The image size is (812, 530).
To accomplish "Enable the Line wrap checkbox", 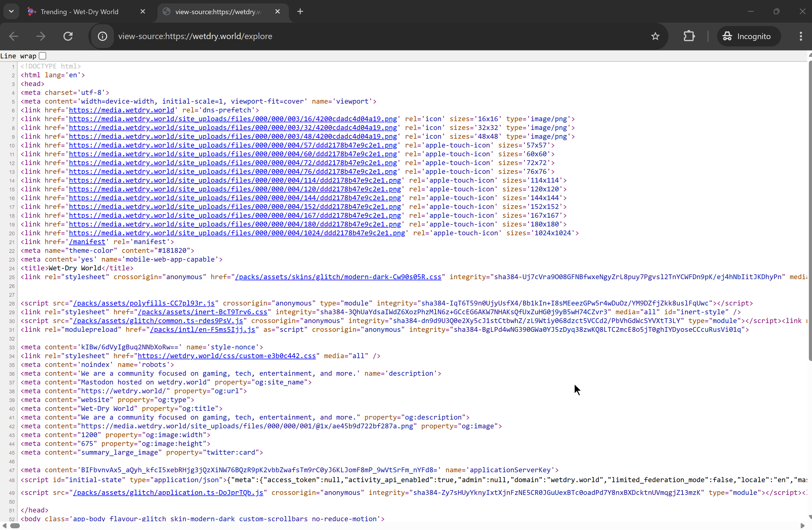I will click(43, 55).
